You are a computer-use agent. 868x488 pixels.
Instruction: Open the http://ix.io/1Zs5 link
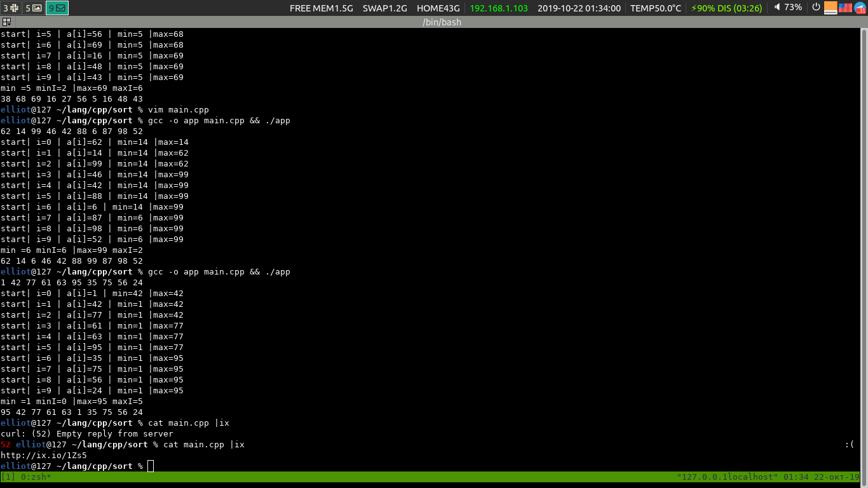(x=44, y=456)
